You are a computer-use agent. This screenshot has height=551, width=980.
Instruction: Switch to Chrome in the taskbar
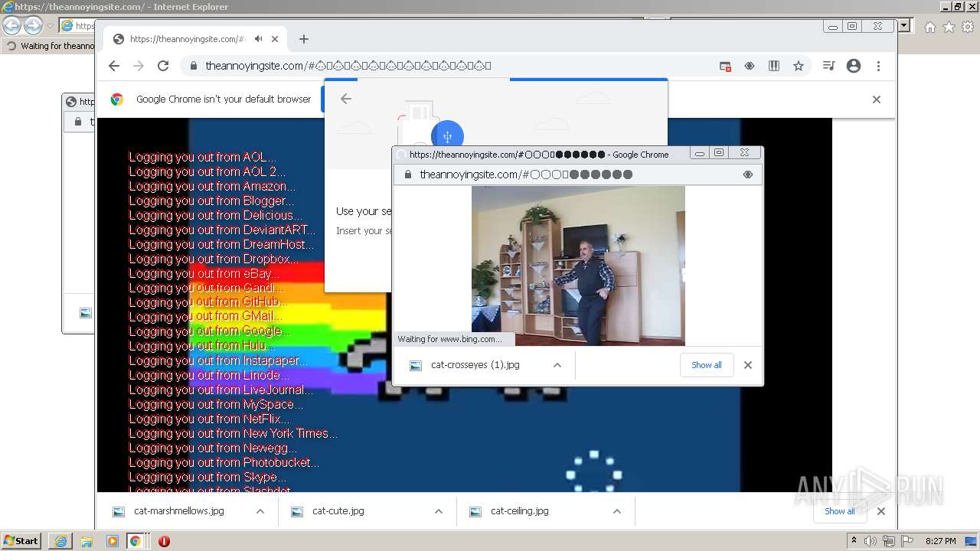click(x=136, y=541)
